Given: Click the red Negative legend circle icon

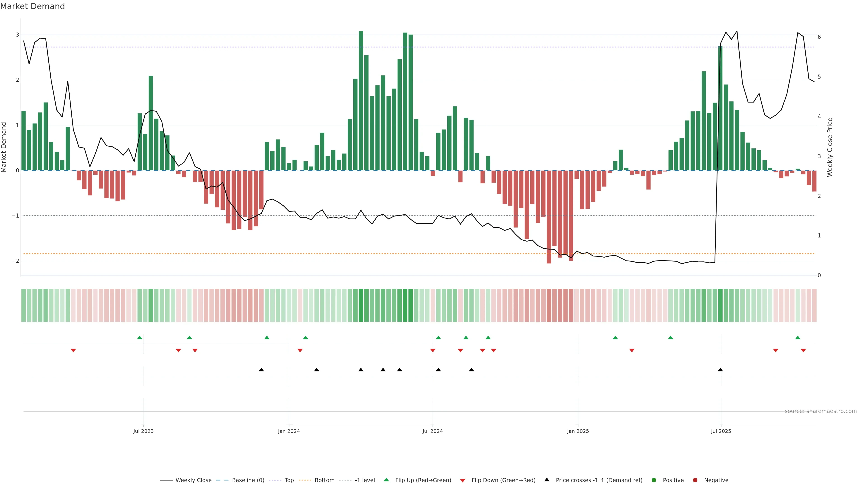Looking at the screenshot, I should point(695,480).
